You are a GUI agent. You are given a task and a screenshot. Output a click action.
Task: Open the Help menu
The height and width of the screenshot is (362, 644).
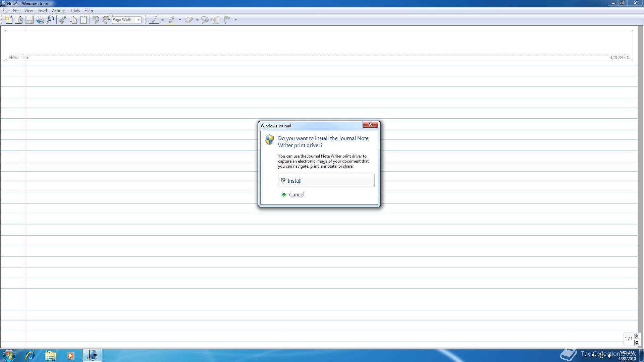point(89,11)
